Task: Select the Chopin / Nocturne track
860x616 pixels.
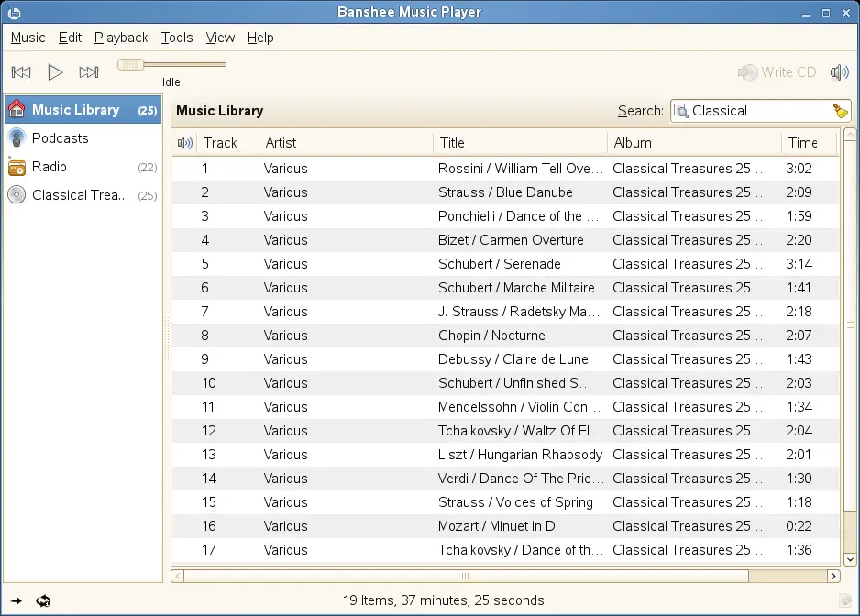Action: pyautogui.click(x=491, y=335)
